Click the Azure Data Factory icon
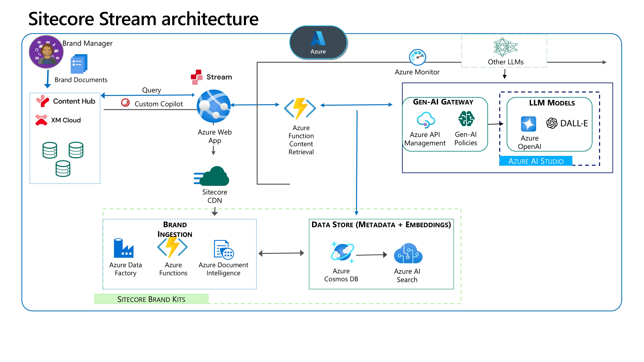The width and height of the screenshot is (644, 362). pos(123,248)
